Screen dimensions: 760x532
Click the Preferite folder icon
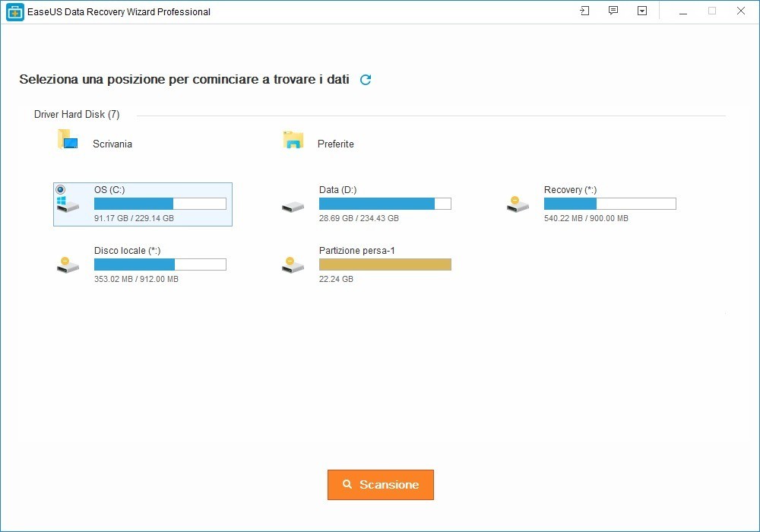(293, 141)
